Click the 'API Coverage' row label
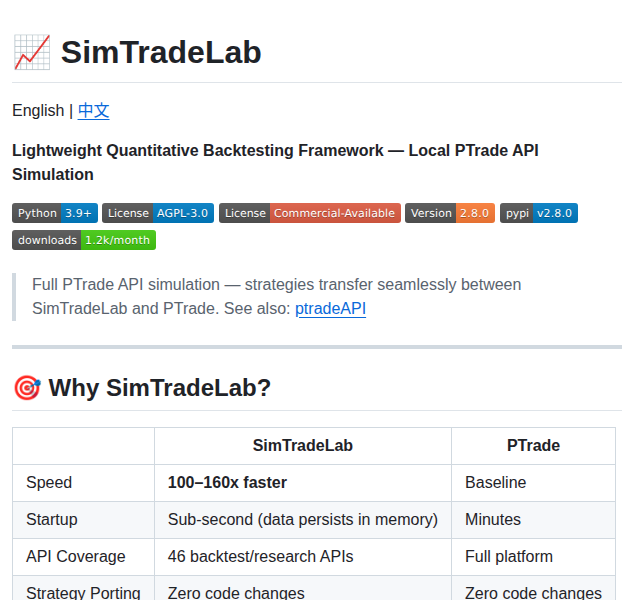This screenshot has height=600, width=631. pyautogui.click(x=76, y=557)
